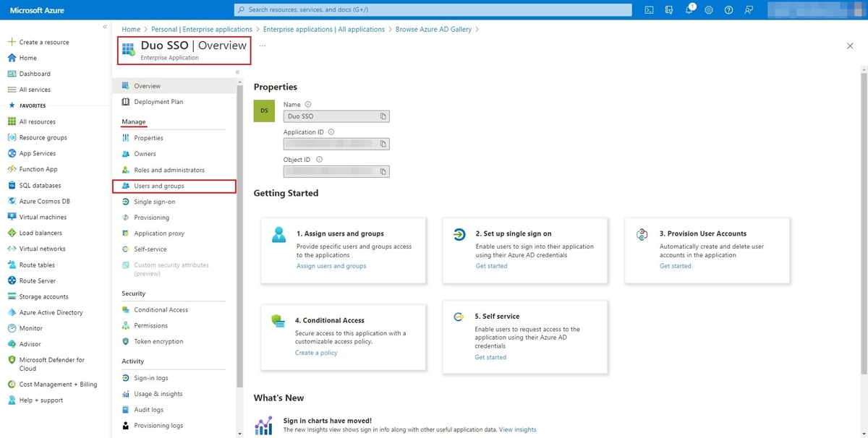Viewport: 868px width, 438px height.
Task: Click the Provision User Accounts card icon
Action: [641, 234]
